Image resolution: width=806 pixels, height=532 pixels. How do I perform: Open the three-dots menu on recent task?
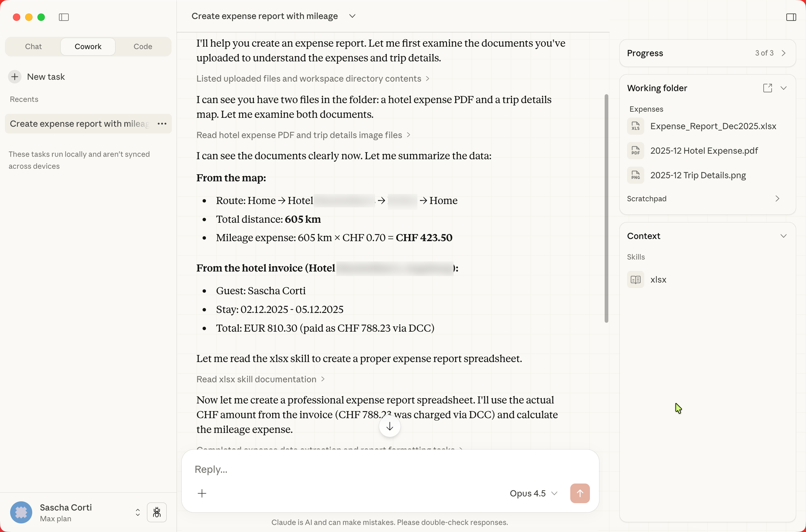(x=162, y=124)
